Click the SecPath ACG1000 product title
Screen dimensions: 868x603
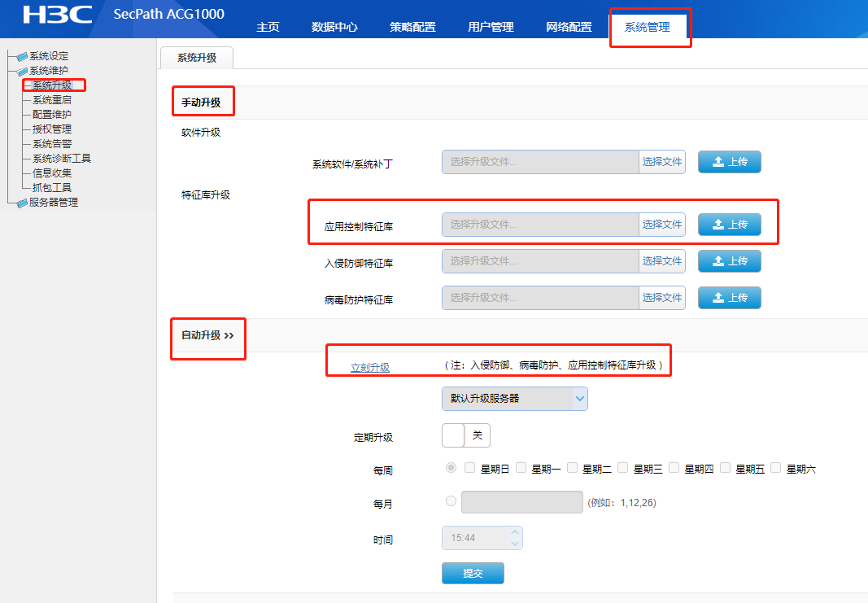[x=169, y=14]
